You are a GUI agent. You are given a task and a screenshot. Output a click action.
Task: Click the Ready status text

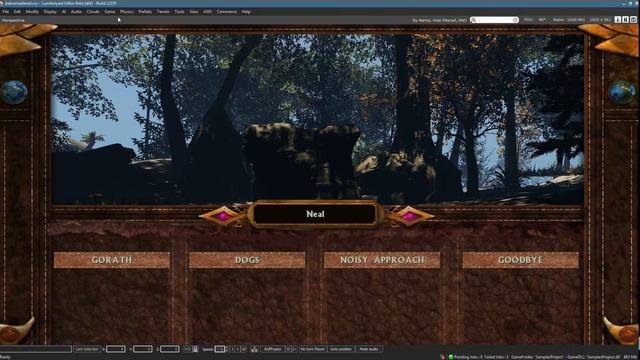point(5,357)
